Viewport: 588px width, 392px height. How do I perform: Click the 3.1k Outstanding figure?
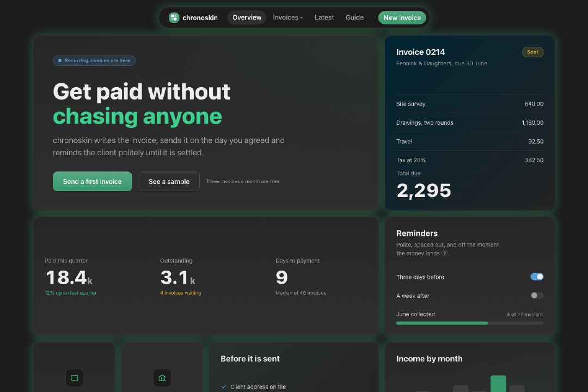pyautogui.click(x=177, y=278)
